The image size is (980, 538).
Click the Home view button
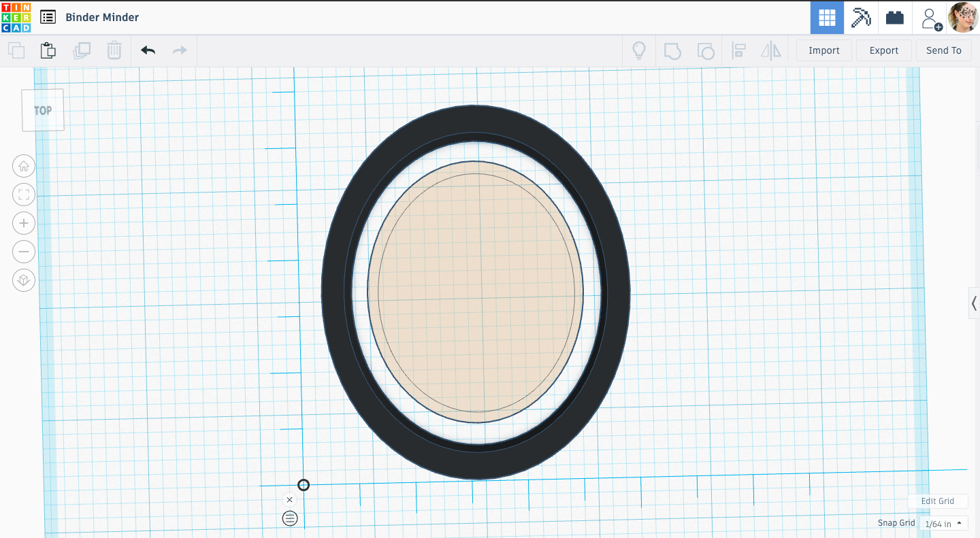tap(24, 166)
